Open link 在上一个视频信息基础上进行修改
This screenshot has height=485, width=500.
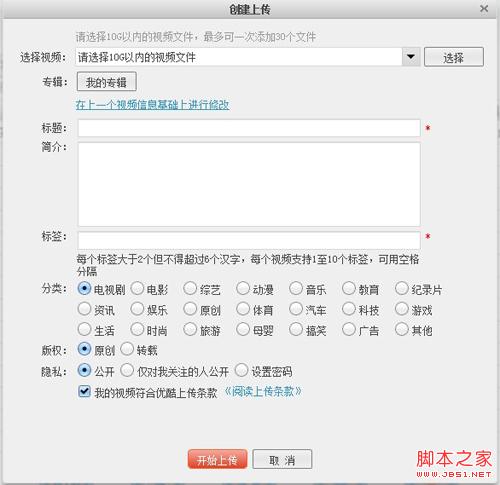152,105
